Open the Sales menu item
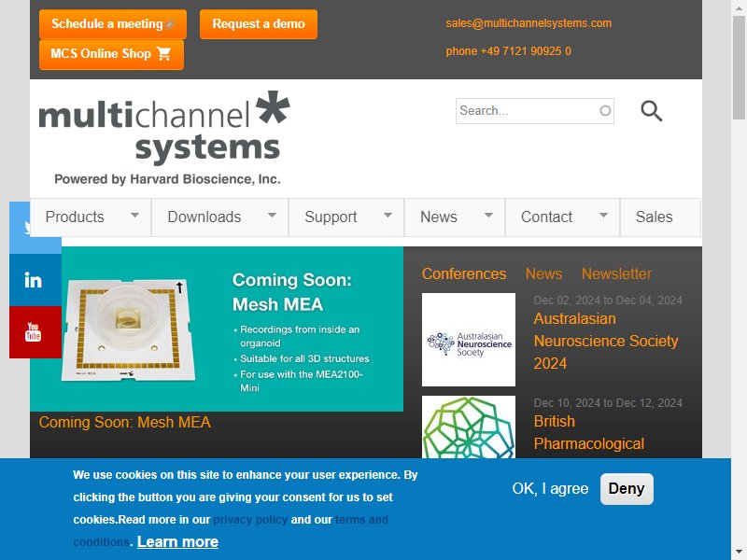This screenshot has width=747, height=560. coord(661,217)
